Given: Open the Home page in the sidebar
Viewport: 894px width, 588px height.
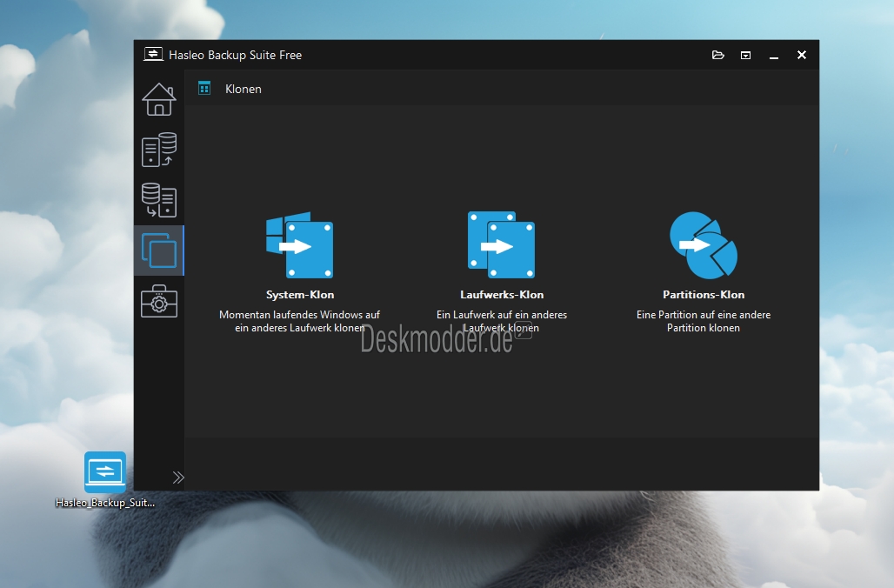Looking at the screenshot, I should 159,100.
